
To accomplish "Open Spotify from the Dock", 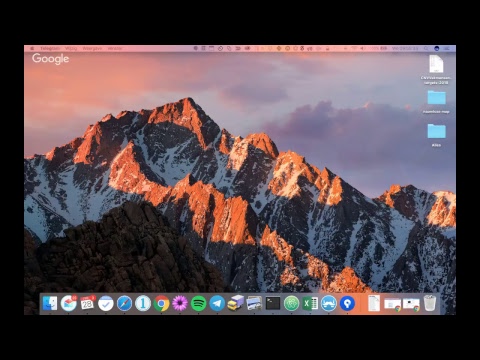I will pyautogui.click(x=199, y=304).
